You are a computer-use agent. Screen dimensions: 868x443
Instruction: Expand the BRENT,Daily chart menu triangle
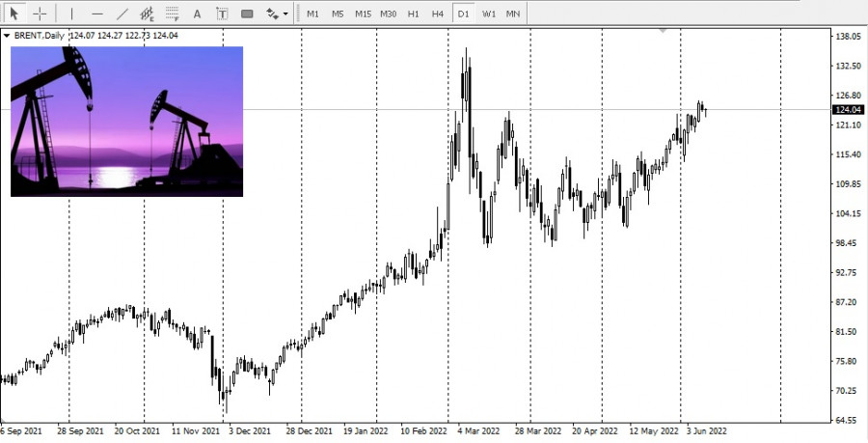pyautogui.click(x=7, y=36)
